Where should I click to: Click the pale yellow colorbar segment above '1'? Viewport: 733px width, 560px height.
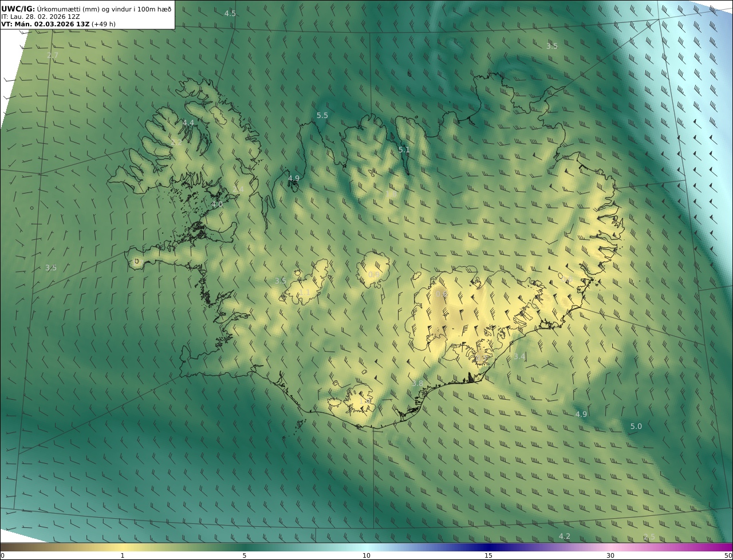point(123,547)
